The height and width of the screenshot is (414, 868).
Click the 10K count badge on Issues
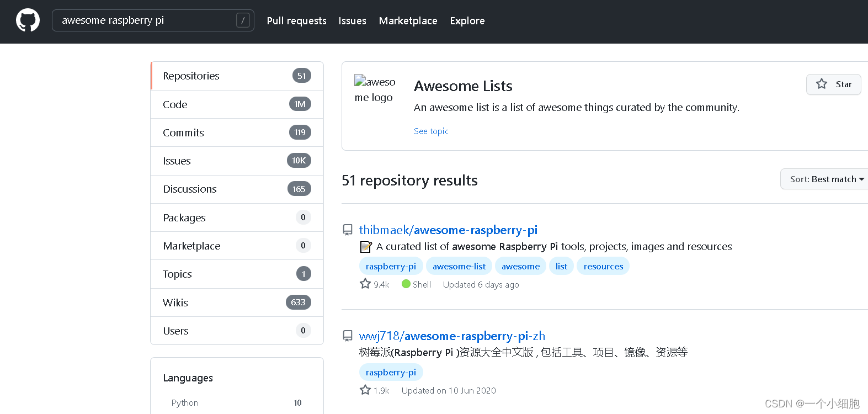[x=299, y=161]
